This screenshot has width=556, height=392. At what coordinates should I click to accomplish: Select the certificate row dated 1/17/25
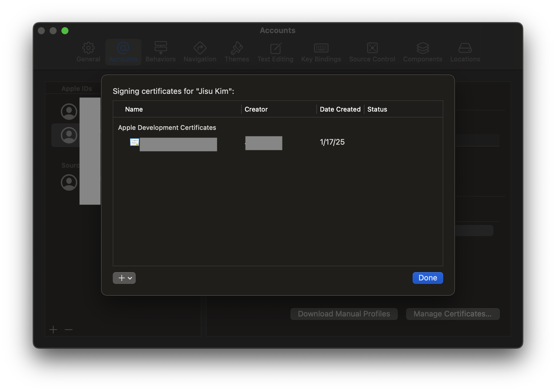[278, 142]
